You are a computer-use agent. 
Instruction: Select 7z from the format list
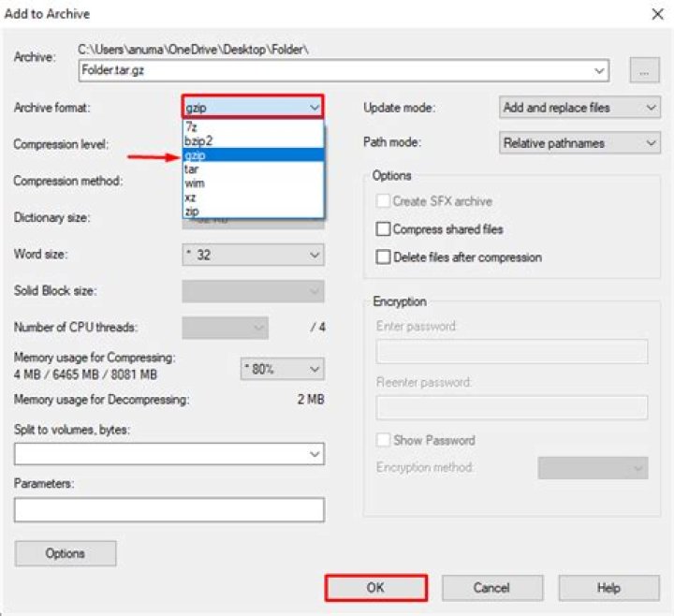pyautogui.click(x=253, y=126)
